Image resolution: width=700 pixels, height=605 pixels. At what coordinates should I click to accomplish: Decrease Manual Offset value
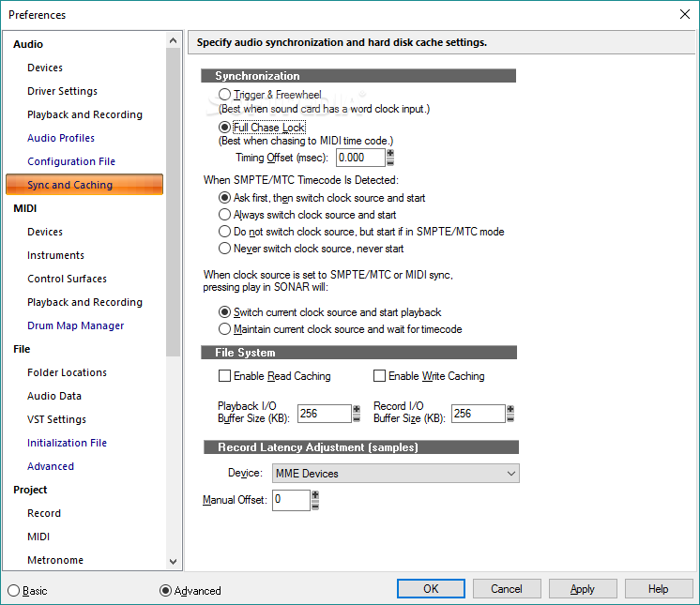pos(315,505)
